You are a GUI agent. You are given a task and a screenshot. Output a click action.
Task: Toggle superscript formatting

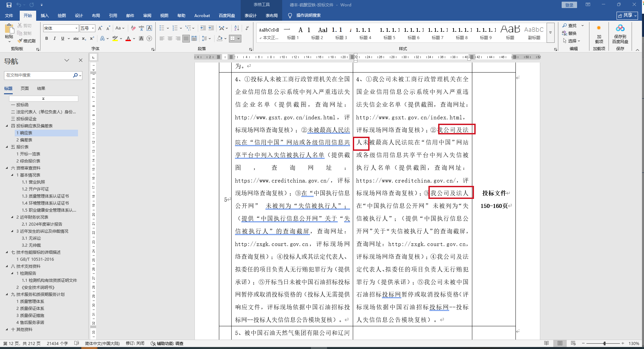[x=92, y=39]
